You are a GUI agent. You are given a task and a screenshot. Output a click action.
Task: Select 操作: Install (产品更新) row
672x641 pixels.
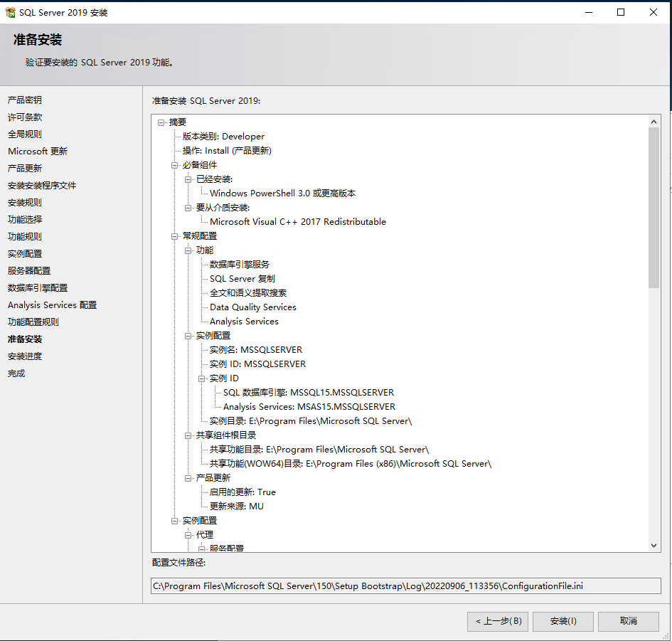click(x=227, y=151)
